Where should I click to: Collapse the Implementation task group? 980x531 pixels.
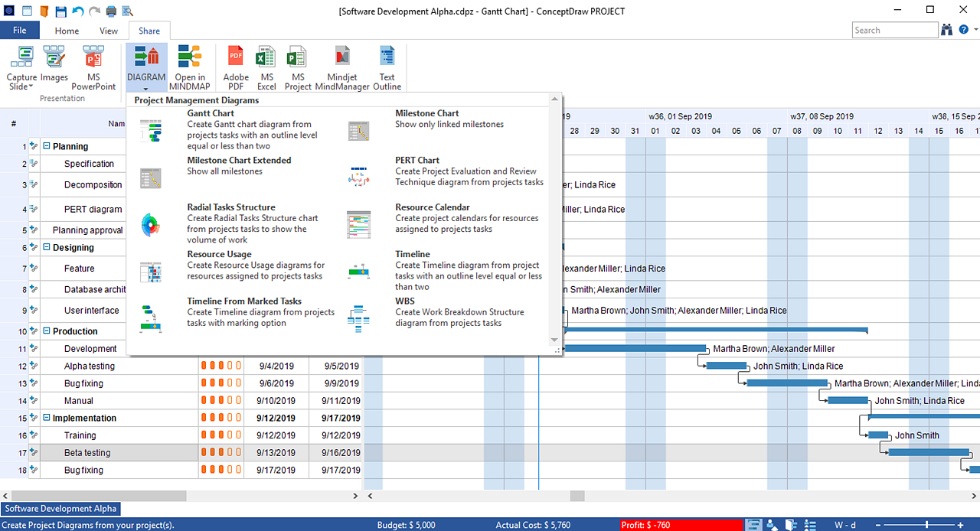47,418
